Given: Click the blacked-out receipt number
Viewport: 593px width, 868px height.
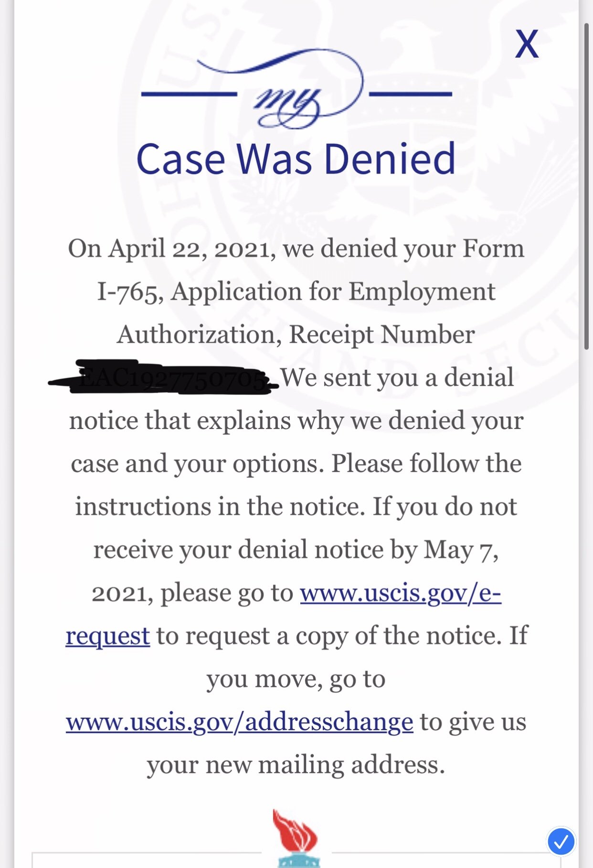Looking at the screenshot, I should [164, 377].
